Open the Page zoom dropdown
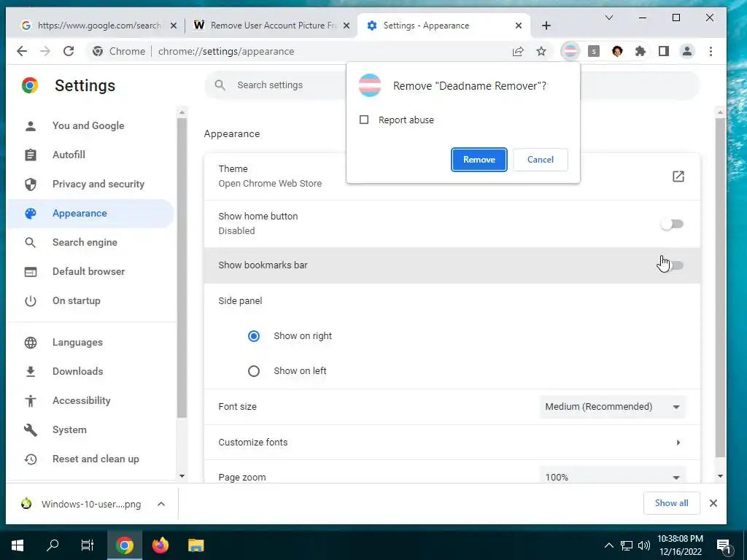Viewport: 747px width, 560px height. pyautogui.click(x=613, y=477)
